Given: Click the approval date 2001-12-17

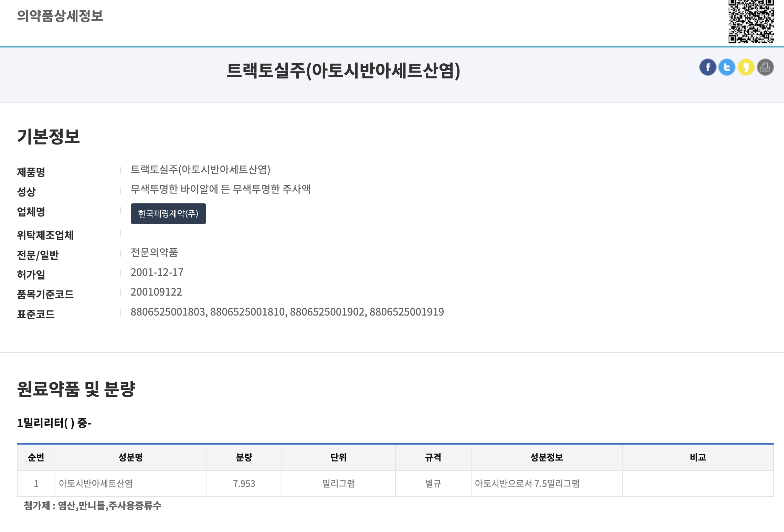Looking at the screenshot, I should pyautogui.click(x=157, y=273).
